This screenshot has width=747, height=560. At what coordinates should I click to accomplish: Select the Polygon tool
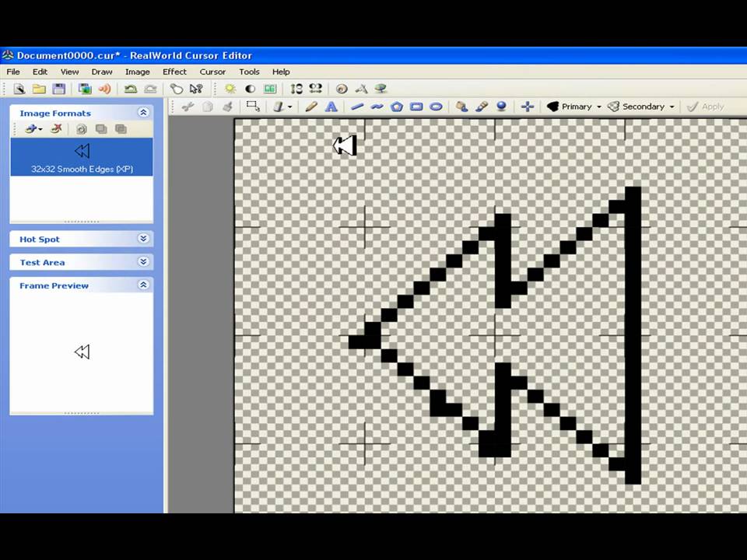pos(397,107)
